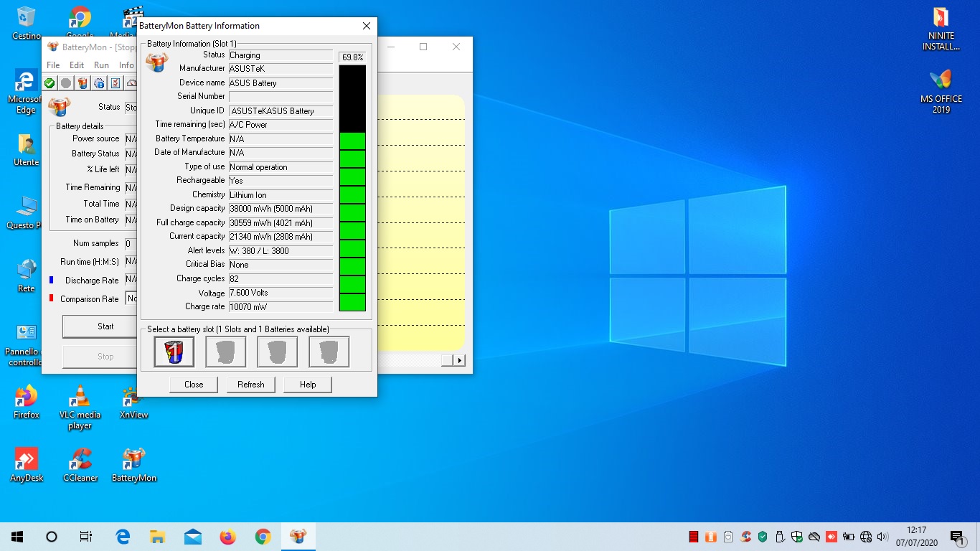This screenshot has width=980, height=551.
Task: Click the AnyDesk tray icon
Action: click(x=831, y=537)
